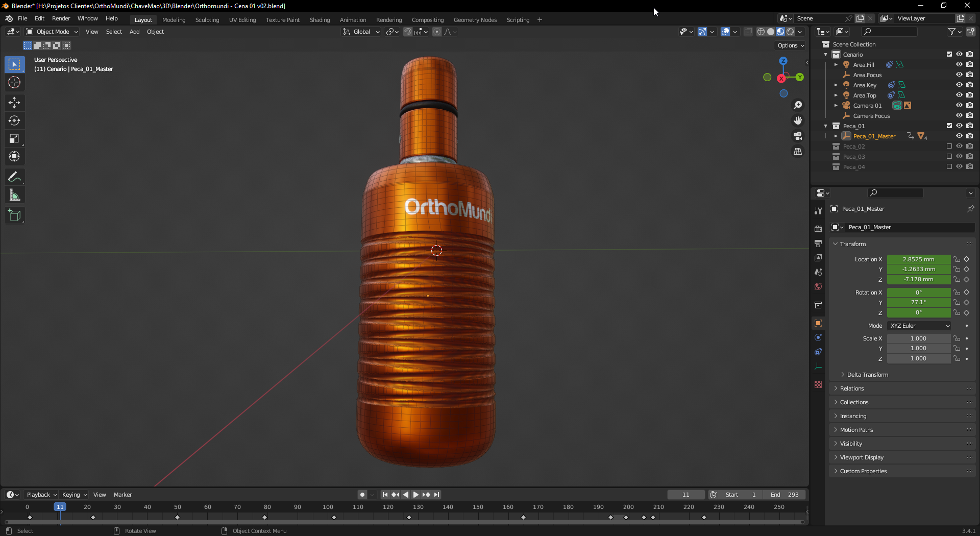This screenshot has width=980, height=536.
Task: Open Scene properties tab icon
Action: (x=818, y=272)
